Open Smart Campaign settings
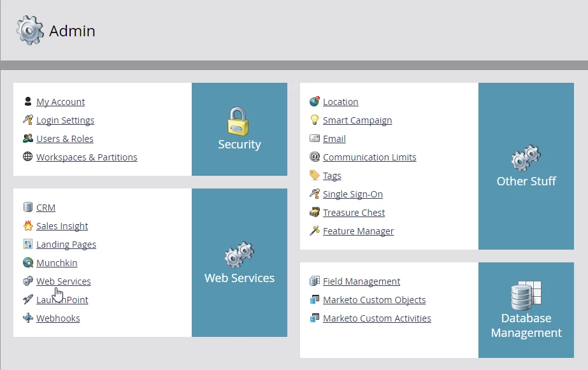 pos(357,120)
